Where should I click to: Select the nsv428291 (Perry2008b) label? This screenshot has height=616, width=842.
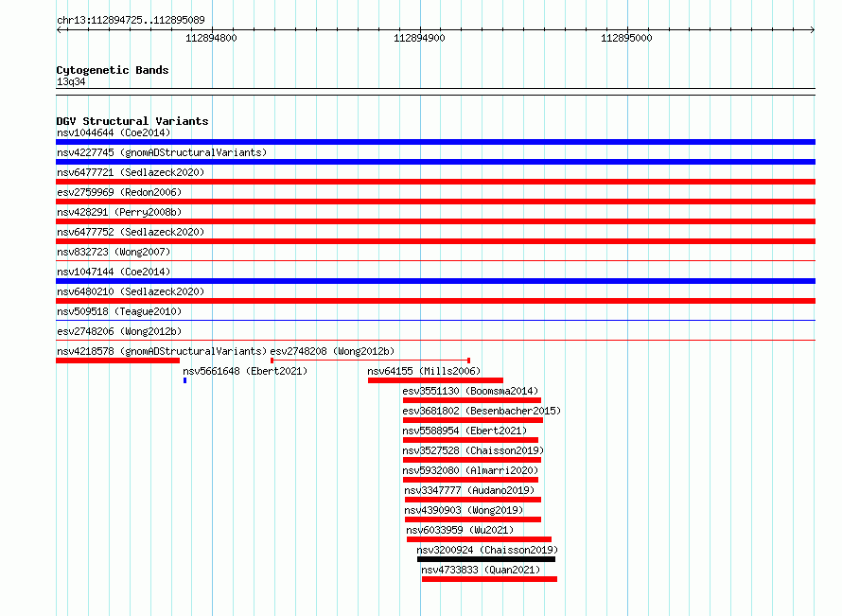tap(119, 212)
